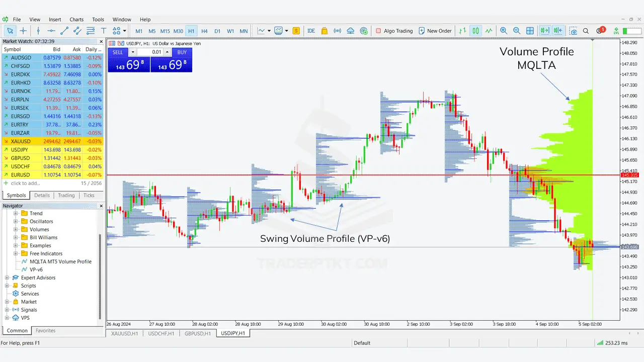The width and height of the screenshot is (644, 362).
Task: Take a chart screenshot
Action: (x=573, y=31)
